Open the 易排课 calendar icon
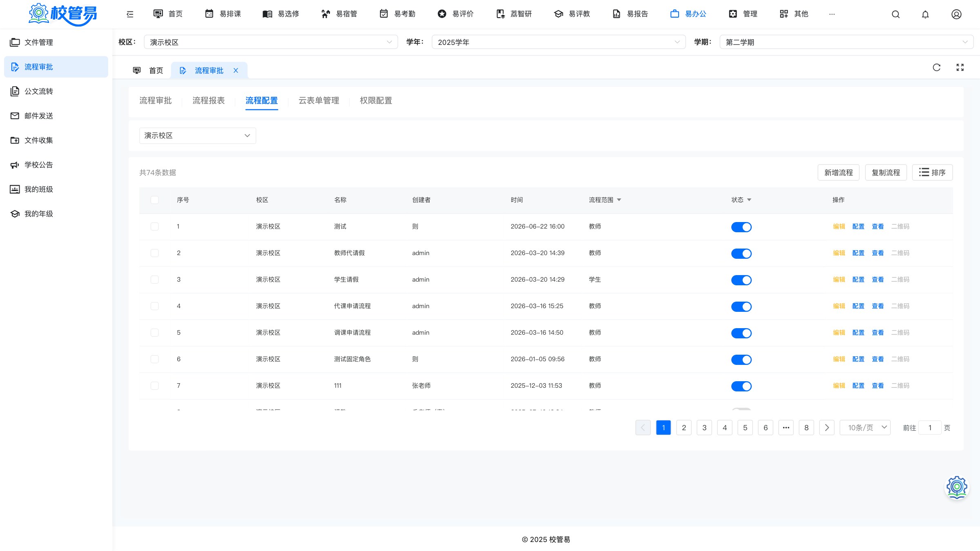Image resolution: width=980 pixels, height=551 pixels. (x=209, y=14)
